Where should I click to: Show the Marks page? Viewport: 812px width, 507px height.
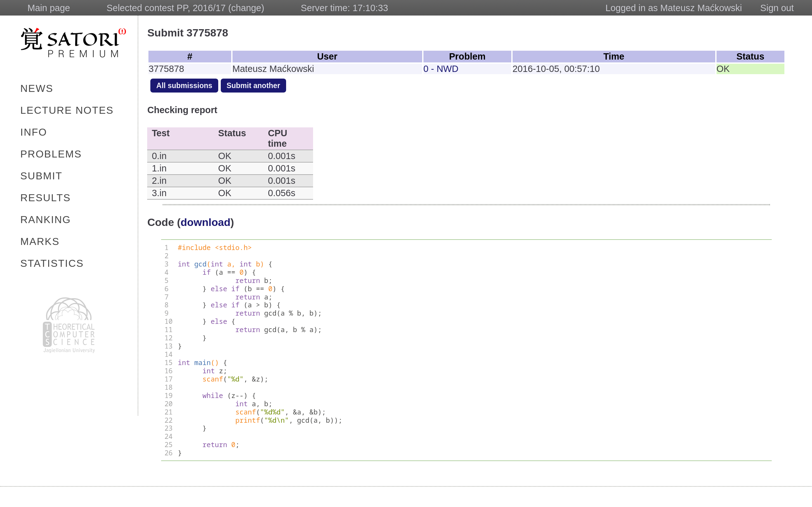[40, 241]
